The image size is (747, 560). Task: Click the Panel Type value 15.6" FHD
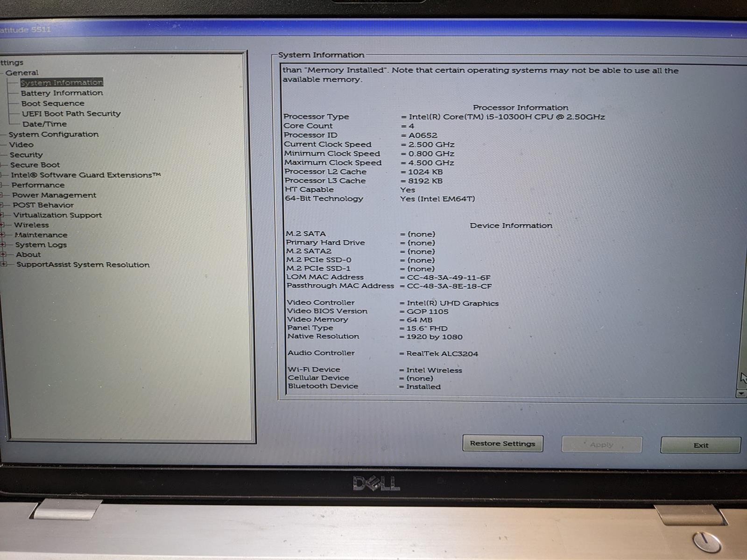(x=427, y=329)
